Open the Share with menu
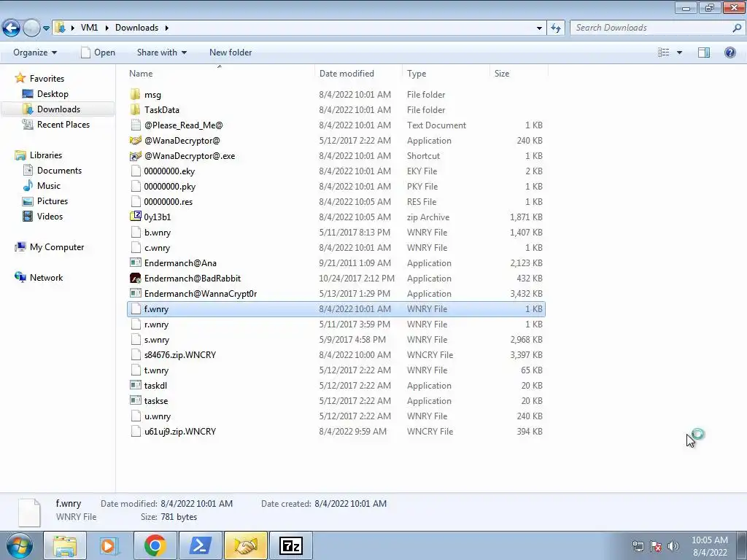 (x=162, y=52)
